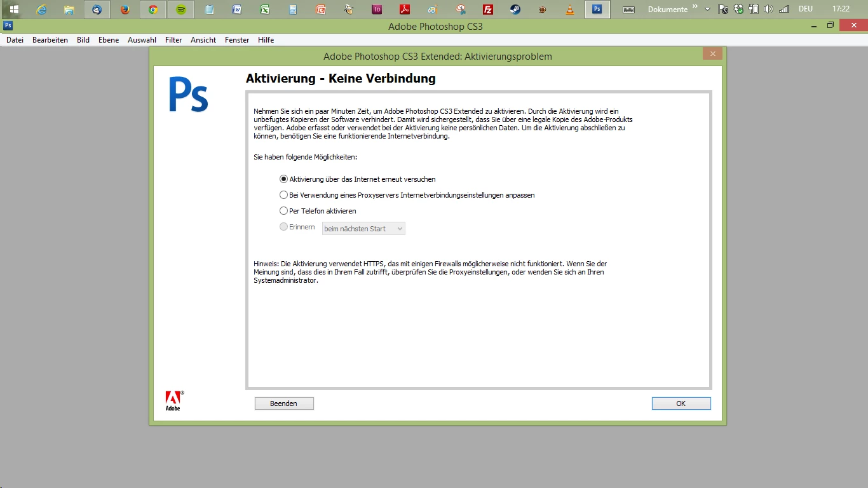Close the Aktivierungsproblem dialog
Viewport: 868px width, 488px height.
pyautogui.click(x=712, y=54)
